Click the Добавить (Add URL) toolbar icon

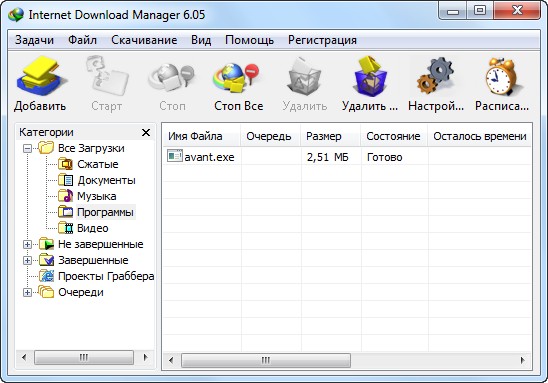[x=41, y=76]
